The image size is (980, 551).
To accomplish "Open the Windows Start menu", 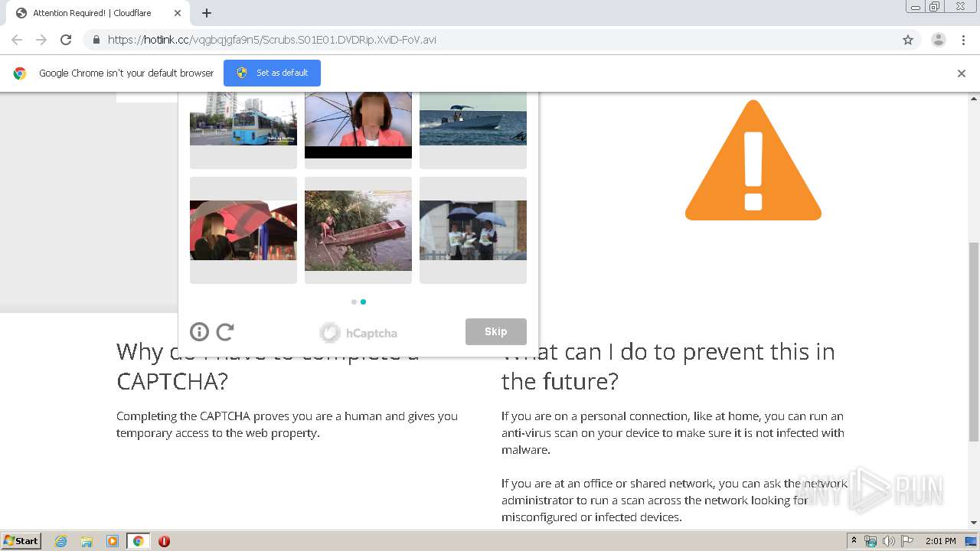I will (21, 540).
